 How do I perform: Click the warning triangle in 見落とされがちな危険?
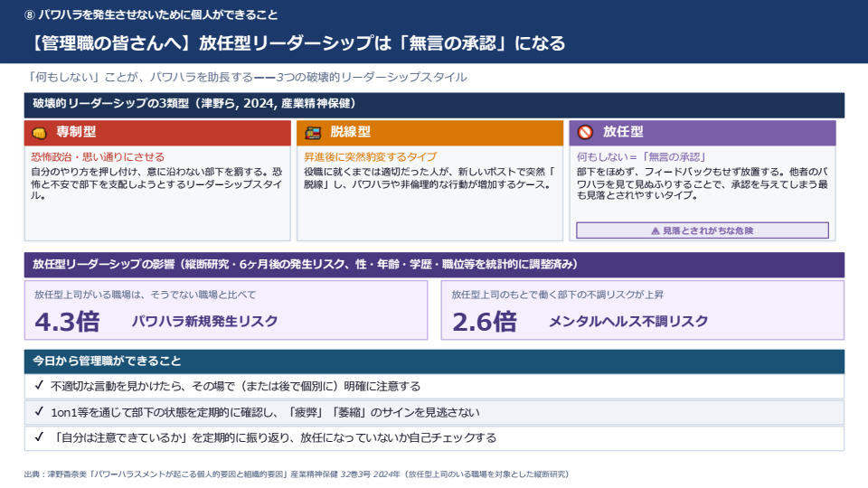click(x=656, y=230)
